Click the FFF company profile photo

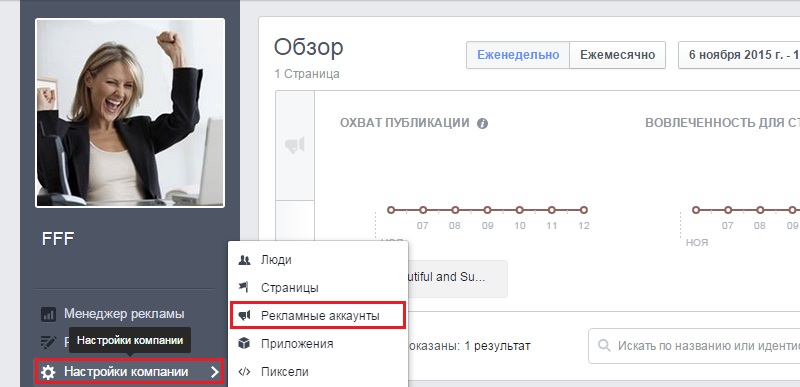click(x=130, y=113)
